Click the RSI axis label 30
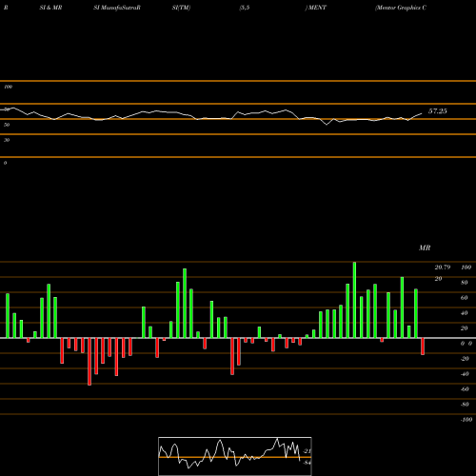This screenshot has height=476, width=476. pyautogui.click(x=7, y=140)
